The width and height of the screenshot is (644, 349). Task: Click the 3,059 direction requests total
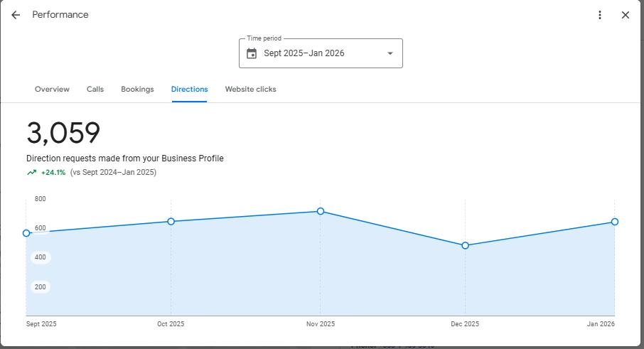63,133
